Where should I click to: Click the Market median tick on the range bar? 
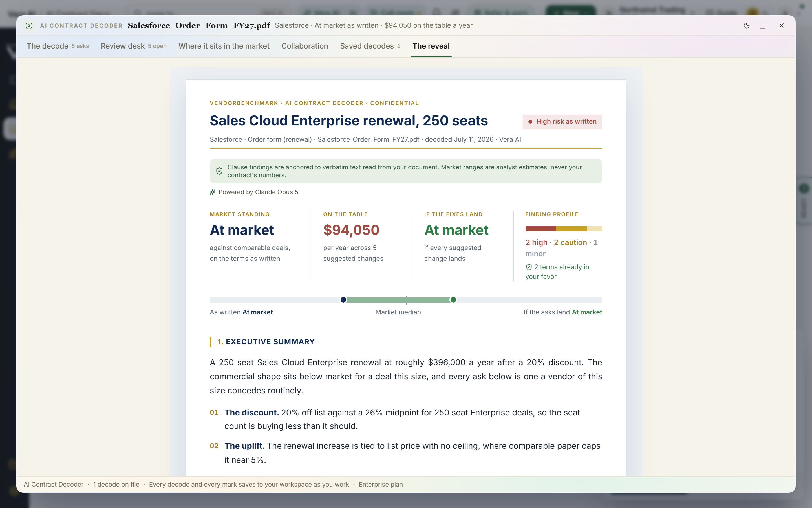coord(406,300)
